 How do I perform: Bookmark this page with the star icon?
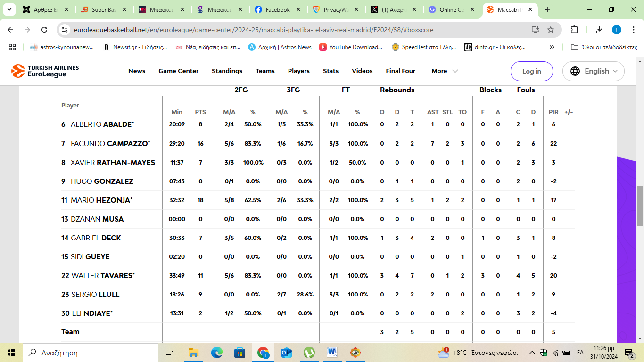[x=550, y=30]
